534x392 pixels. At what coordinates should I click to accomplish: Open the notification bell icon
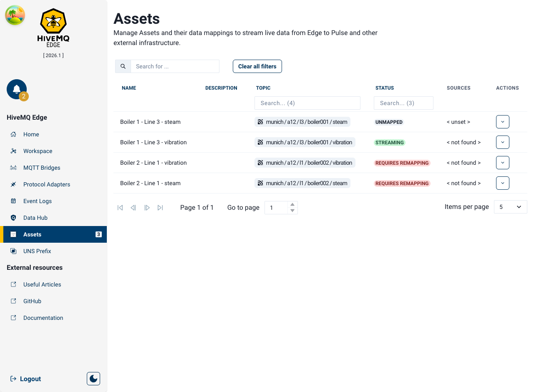(x=16, y=88)
